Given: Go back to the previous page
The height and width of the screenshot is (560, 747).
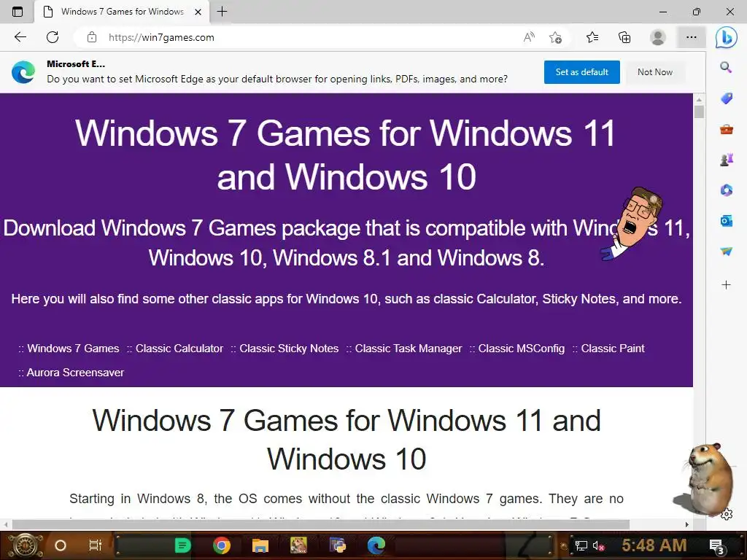Looking at the screenshot, I should 20,37.
